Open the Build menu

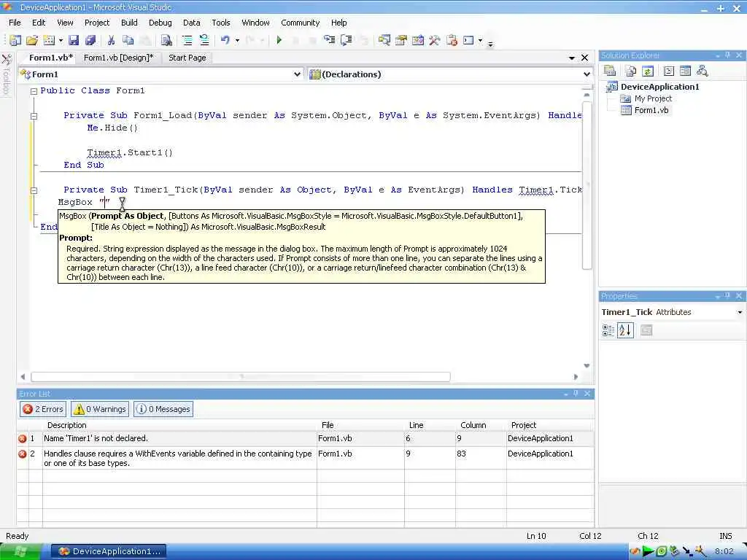[x=129, y=23]
